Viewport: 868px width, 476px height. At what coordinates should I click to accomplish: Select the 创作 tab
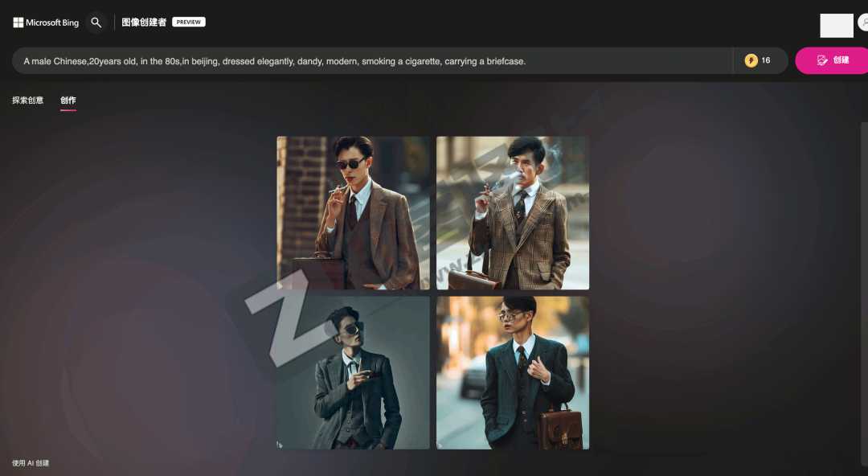(68, 100)
